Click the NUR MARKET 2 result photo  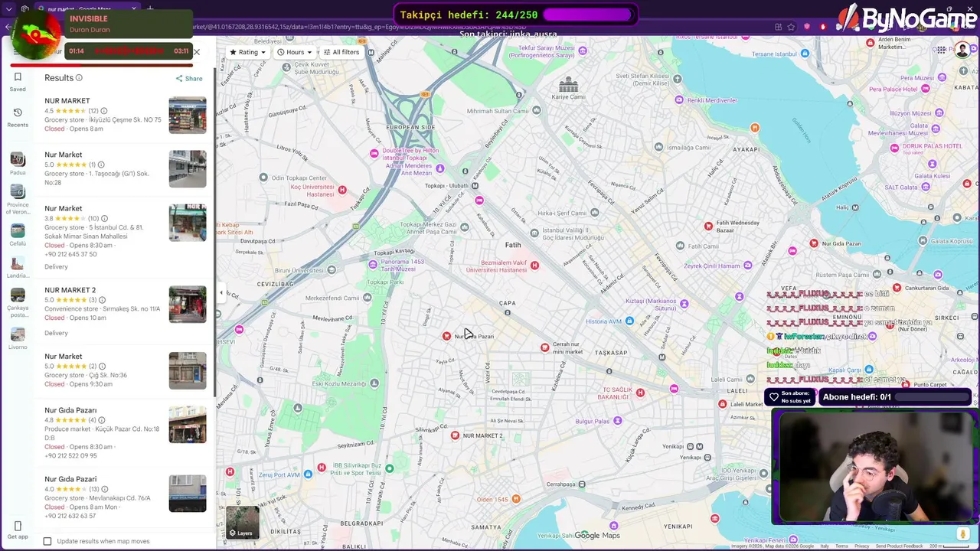[188, 304]
